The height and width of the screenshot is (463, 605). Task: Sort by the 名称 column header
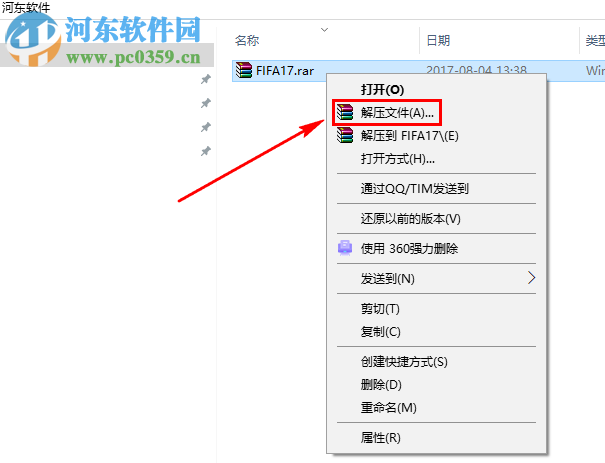[247, 40]
